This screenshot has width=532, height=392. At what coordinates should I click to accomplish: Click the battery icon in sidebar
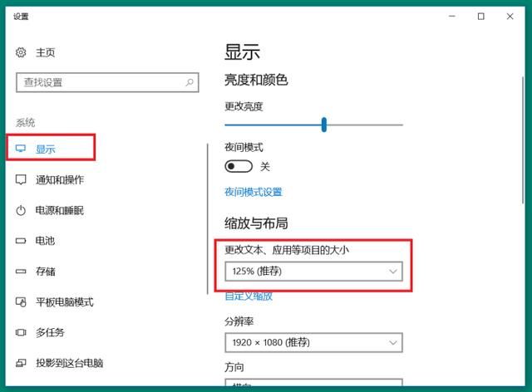(21, 241)
